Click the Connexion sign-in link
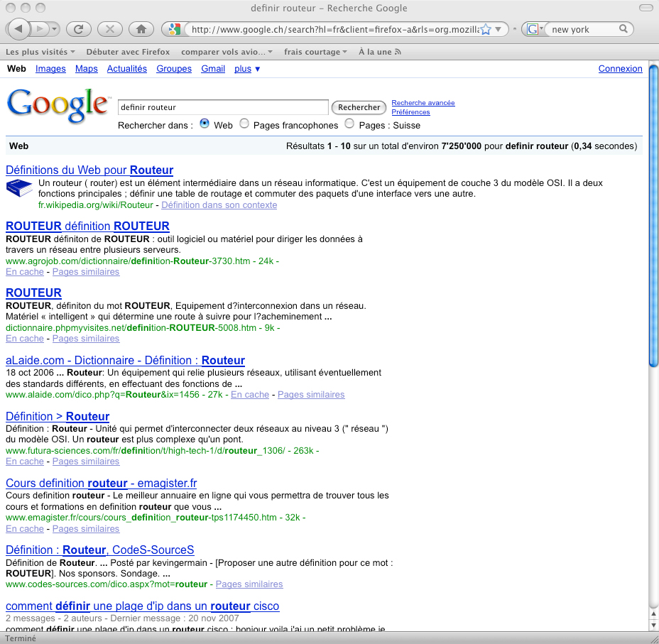 (621, 69)
